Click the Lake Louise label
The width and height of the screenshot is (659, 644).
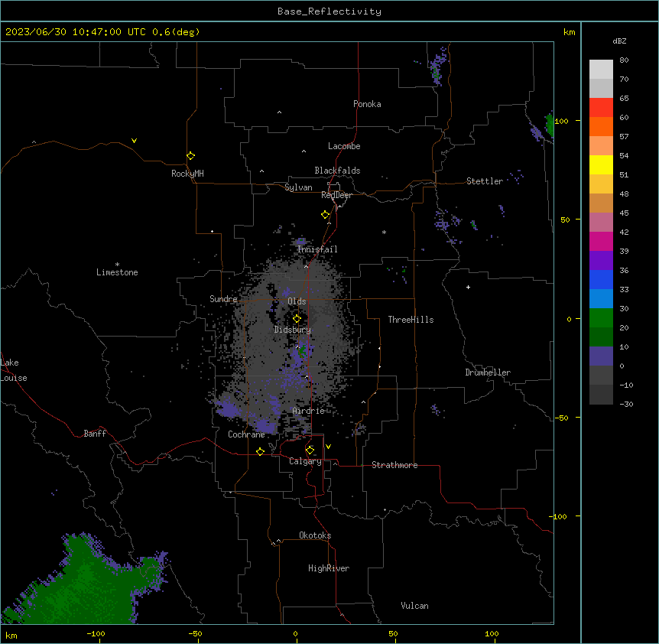pyautogui.click(x=13, y=370)
